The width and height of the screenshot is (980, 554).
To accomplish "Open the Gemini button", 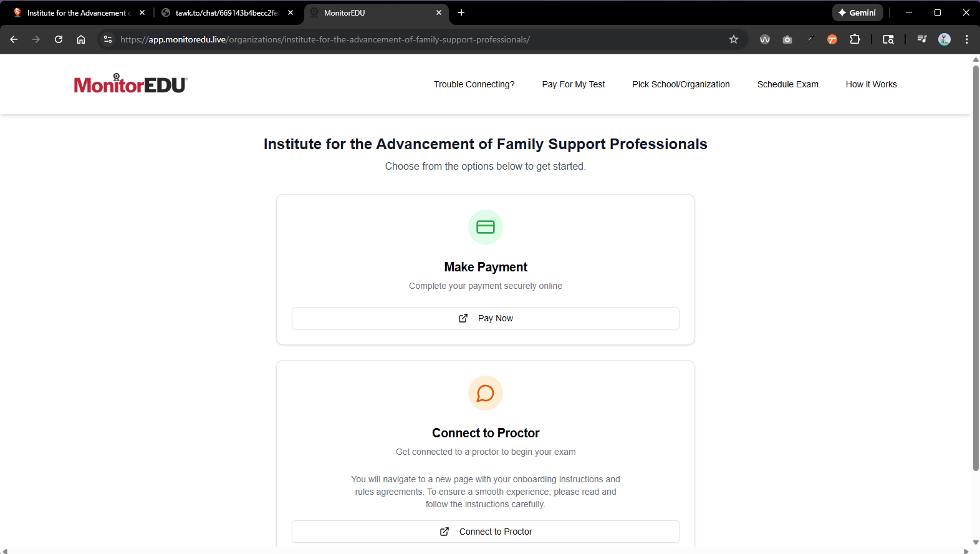I will coord(857,12).
